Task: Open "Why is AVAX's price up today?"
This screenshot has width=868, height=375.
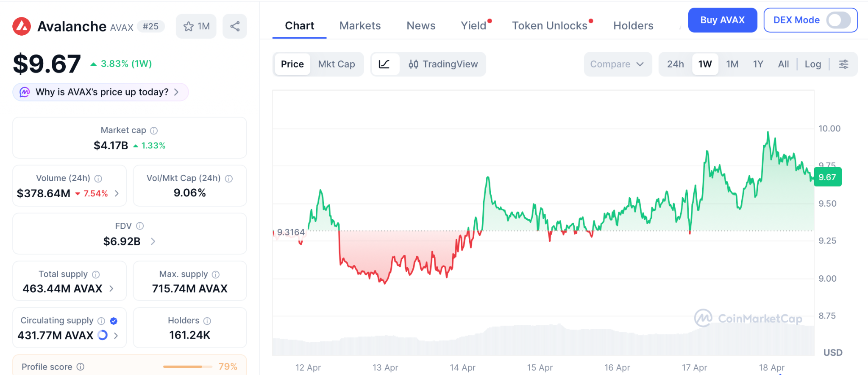Action: pos(101,92)
